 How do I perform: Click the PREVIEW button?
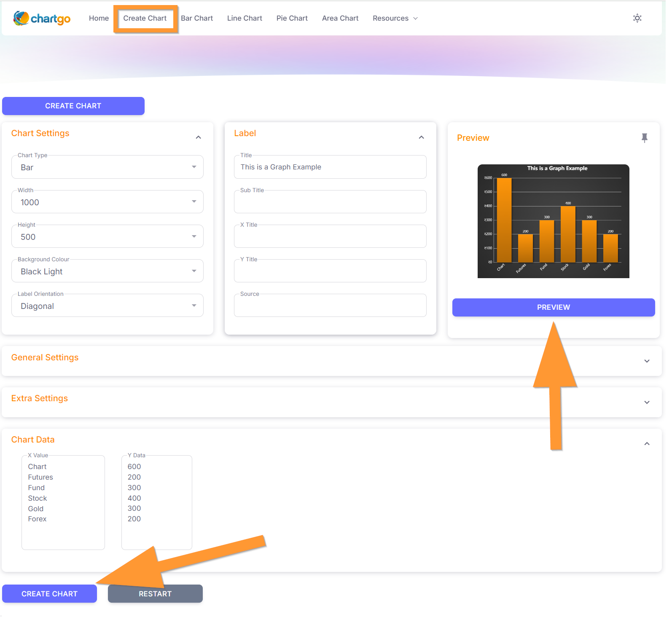pyautogui.click(x=553, y=308)
